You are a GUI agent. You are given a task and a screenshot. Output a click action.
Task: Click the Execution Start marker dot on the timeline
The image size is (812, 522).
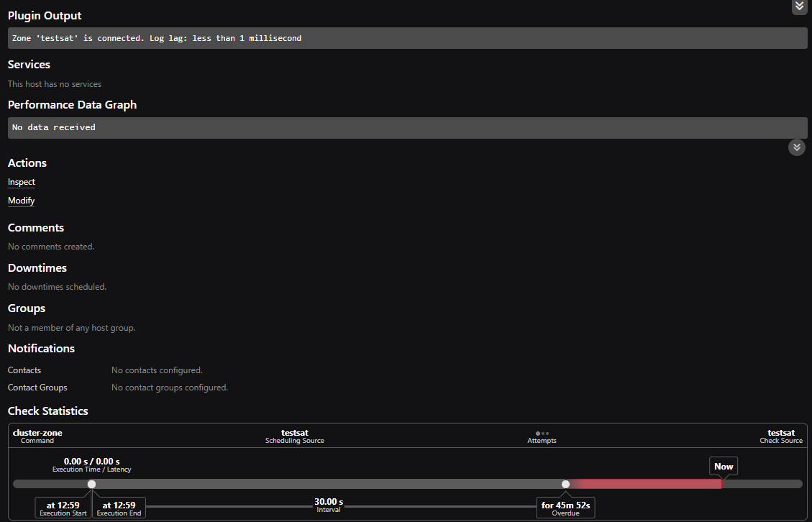tap(91, 484)
